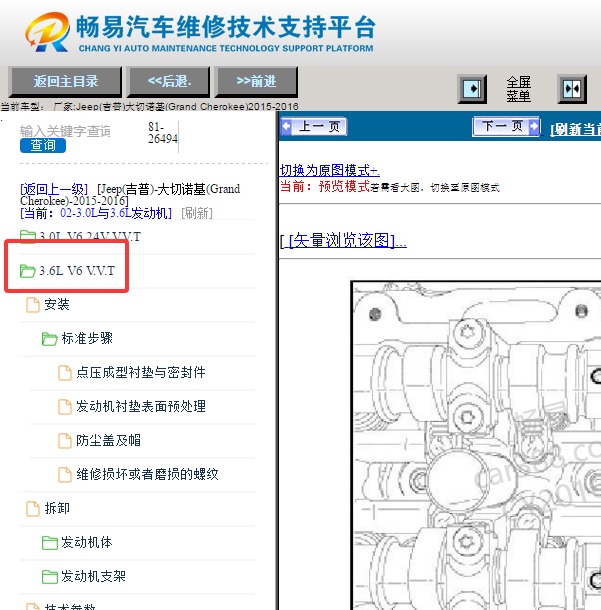Go to next page with 下一页

pyautogui.click(x=506, y=126)
